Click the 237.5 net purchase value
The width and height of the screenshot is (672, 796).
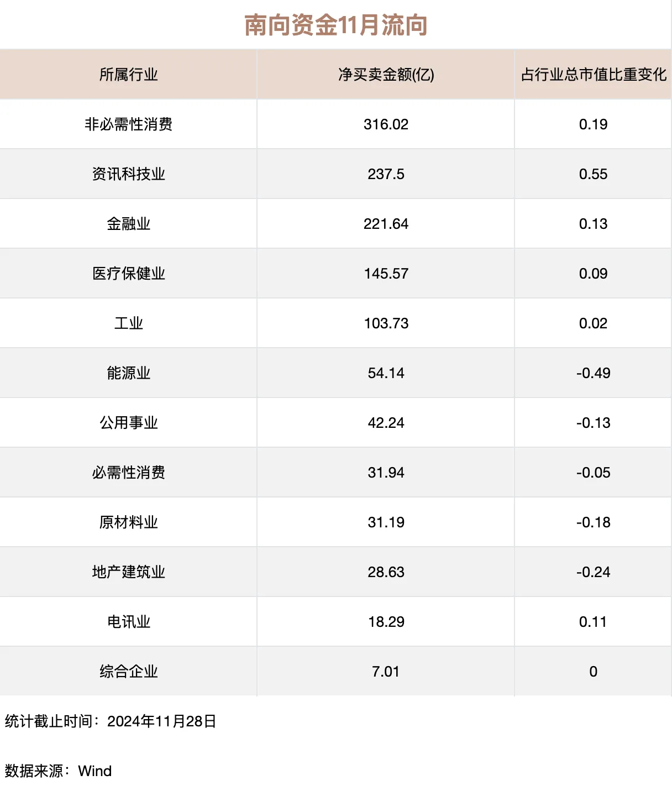(x=386, y=174)
